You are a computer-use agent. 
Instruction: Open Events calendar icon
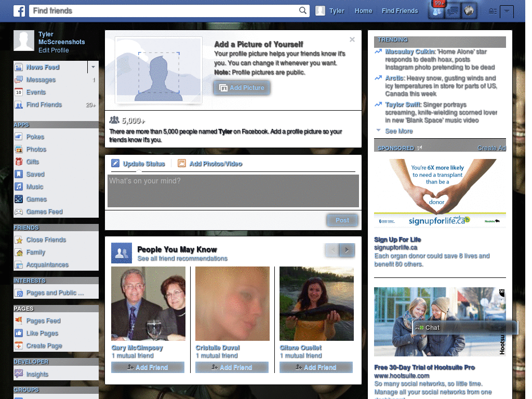(19, 92)
